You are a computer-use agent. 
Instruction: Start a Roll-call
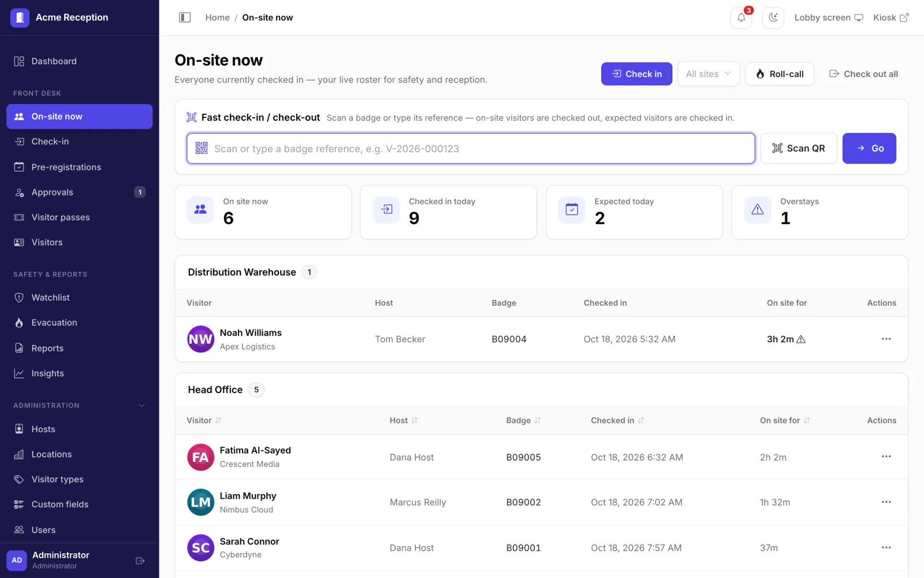[780, 74]
